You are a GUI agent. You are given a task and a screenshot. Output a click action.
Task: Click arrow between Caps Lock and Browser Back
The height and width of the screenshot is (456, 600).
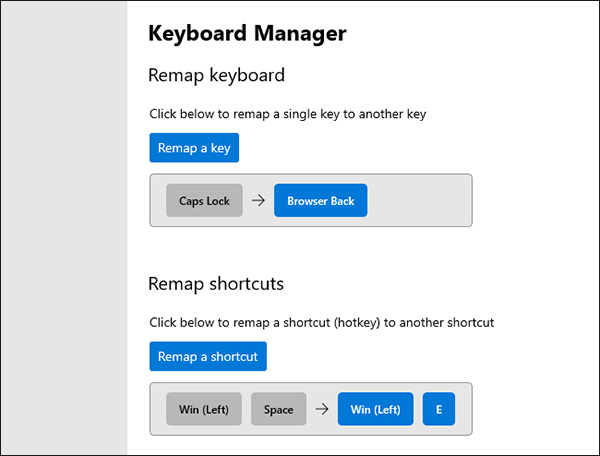tap(258, 201)
